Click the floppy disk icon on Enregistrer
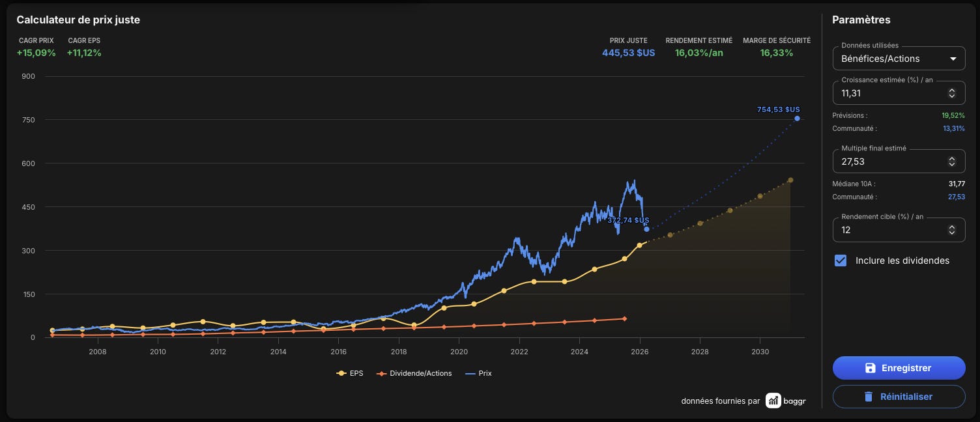Image resolution: width=980 pixels, height=422 pixels. pos(870,368)
